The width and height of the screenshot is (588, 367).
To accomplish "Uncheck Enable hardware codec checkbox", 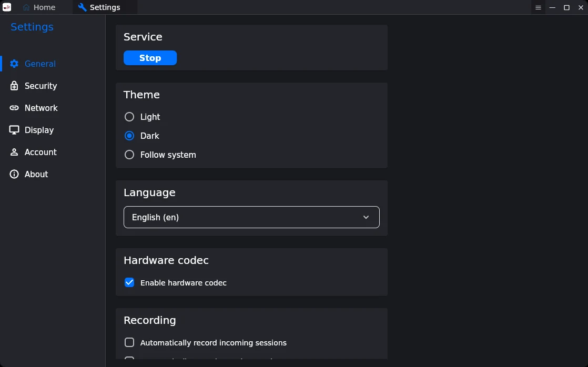I will 129,283.
